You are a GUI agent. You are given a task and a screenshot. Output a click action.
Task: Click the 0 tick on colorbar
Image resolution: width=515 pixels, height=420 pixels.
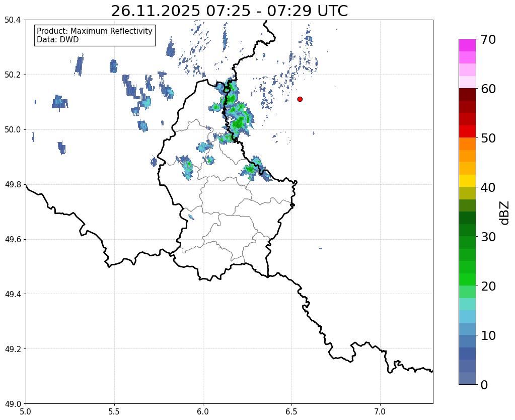pyautogui.click(x=484, y=385)
